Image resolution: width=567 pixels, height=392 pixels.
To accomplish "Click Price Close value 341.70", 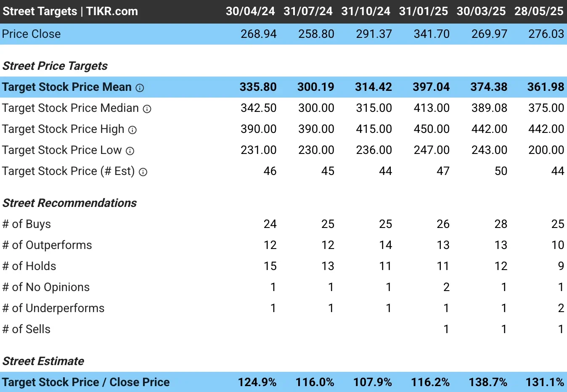I will (432, 34).
